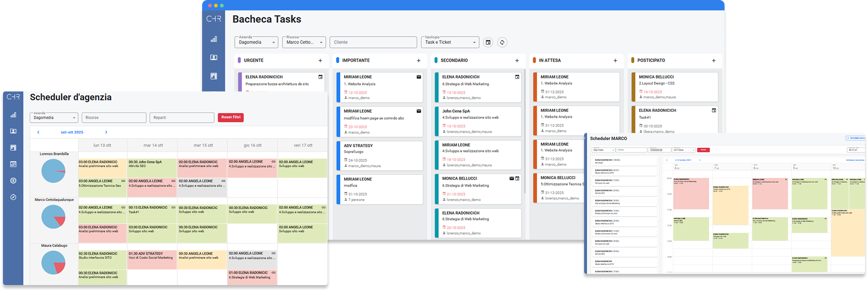The width and height of the screenshot is (868, 291).
Task: Go to next week in Scheduler d'agenzia
Action: 106,132
